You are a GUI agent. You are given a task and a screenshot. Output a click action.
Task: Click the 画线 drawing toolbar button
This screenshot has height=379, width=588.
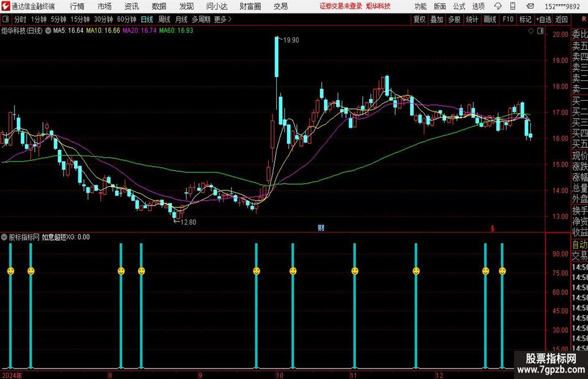click(x=490, y=19)
